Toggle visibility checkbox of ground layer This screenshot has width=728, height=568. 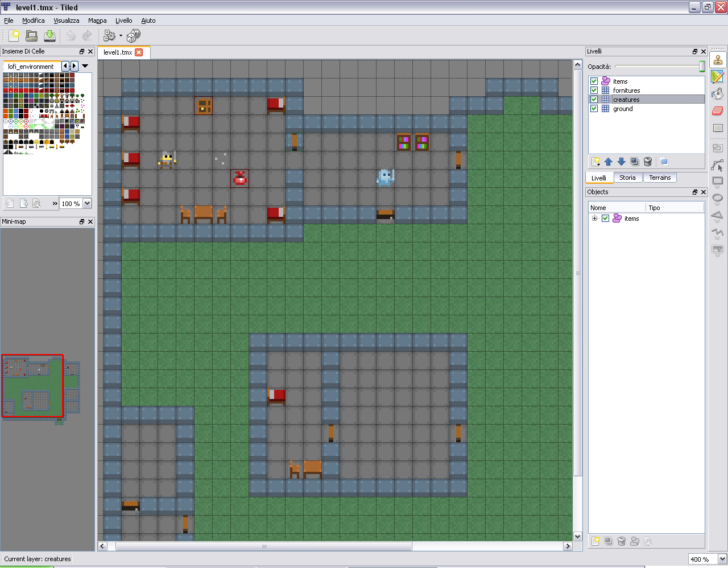click(x=594, y=109)
